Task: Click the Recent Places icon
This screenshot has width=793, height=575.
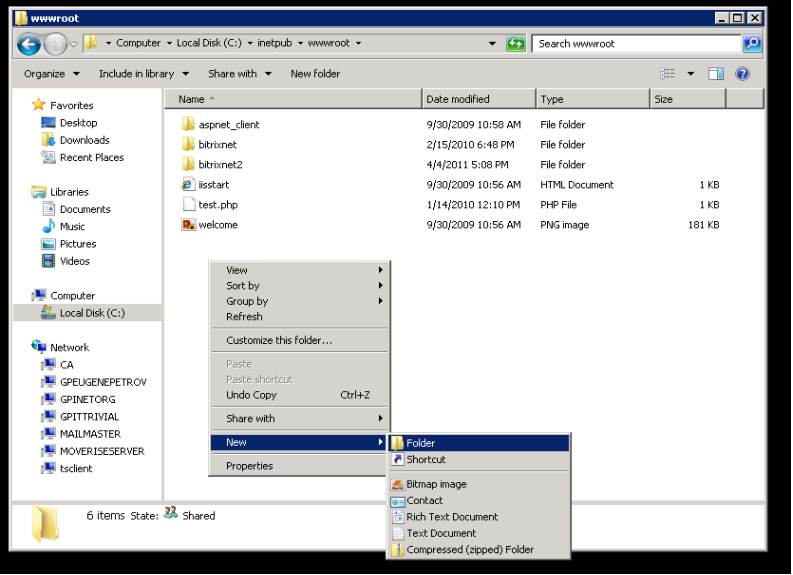Action: (x=49, y=157)
